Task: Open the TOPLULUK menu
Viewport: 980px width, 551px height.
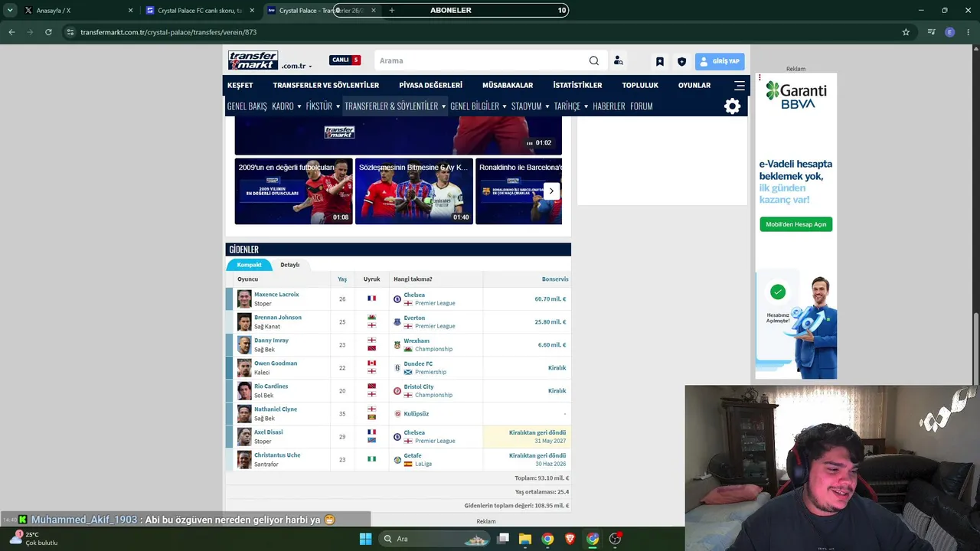Action: click(x=640, y=85)
